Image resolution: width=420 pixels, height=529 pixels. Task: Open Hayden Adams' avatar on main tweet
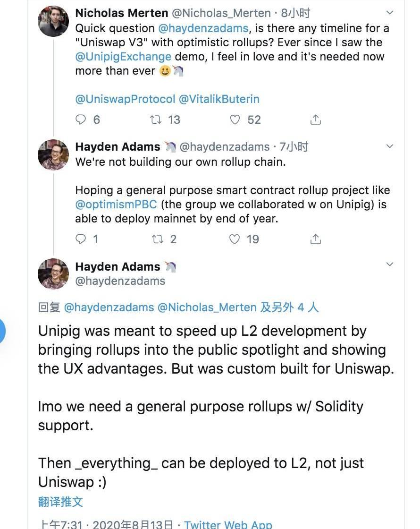pyautogui.click(x=53, y=274)
